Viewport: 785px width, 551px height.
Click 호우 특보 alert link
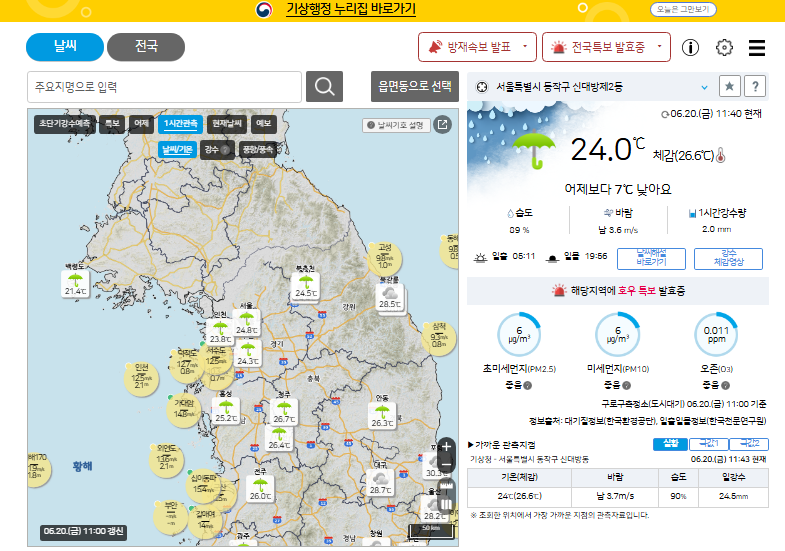pos(636,291)
